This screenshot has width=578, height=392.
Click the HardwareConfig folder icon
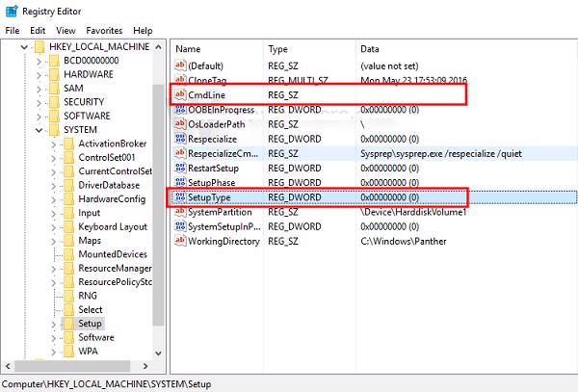69,199
